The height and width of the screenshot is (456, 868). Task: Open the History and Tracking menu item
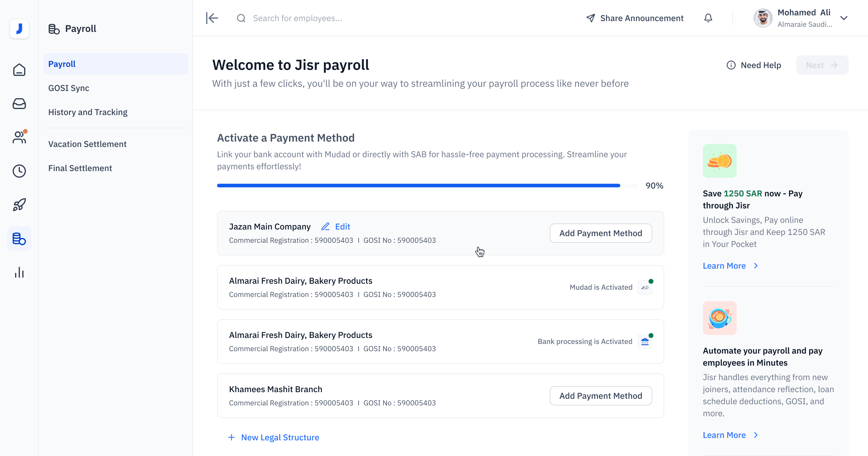pyautogui.click(x=88, y=112)
